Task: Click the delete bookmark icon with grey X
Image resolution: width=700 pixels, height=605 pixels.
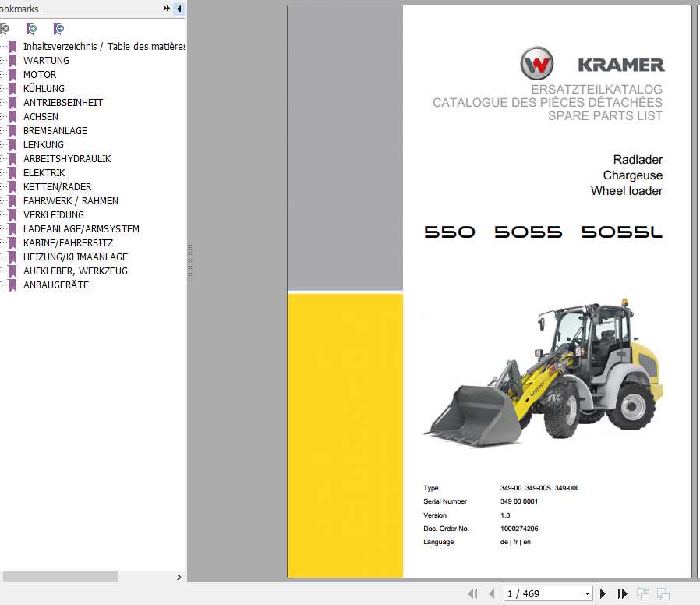Action: click(4, 29)
